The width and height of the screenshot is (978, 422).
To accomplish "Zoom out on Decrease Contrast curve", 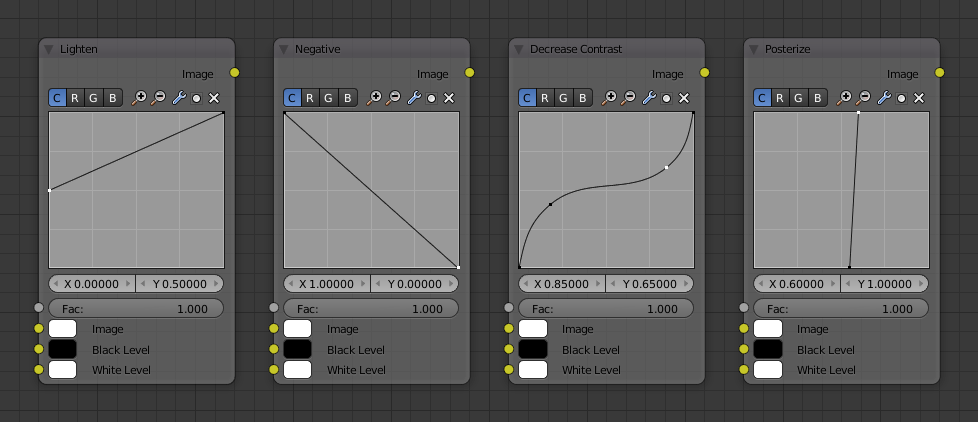I will click(629, 98).
